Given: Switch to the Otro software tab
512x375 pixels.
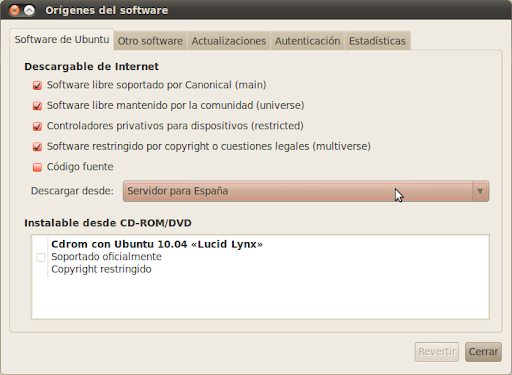Looking at the screenshot, I should [x=150, y=41].
